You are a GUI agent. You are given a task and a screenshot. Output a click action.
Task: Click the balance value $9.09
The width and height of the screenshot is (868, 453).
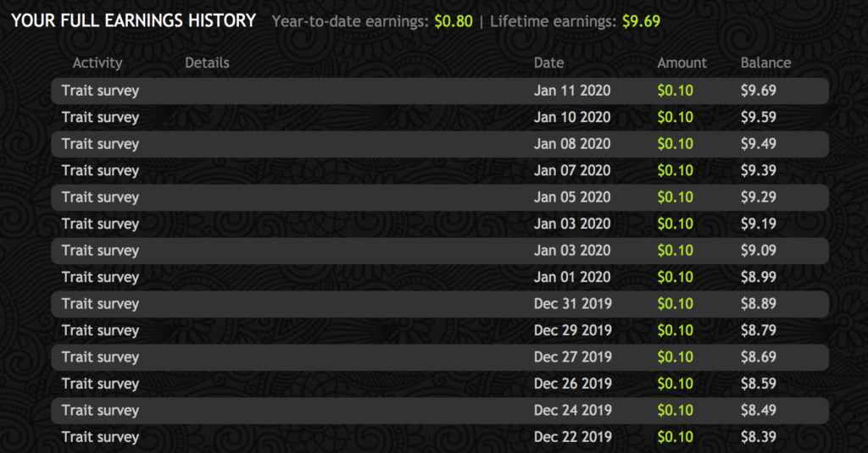click(x=759, y=251)
